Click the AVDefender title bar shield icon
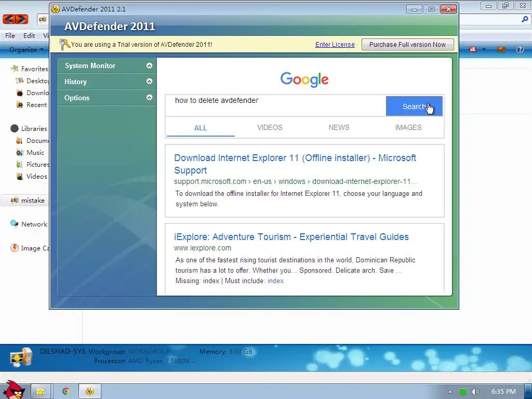This screenshot has width=532, height=399. pos(55,9)
